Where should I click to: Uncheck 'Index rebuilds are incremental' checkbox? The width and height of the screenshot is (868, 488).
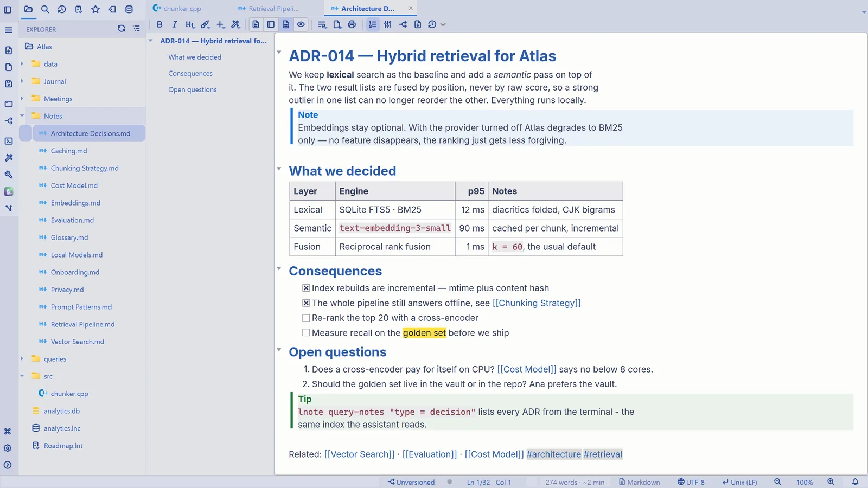306,288
